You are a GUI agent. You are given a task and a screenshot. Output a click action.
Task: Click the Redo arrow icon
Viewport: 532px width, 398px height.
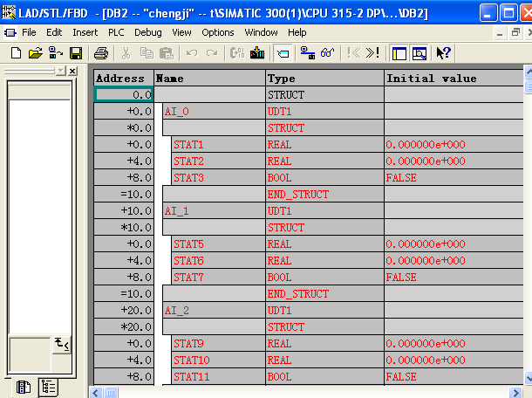pos(212,53)
